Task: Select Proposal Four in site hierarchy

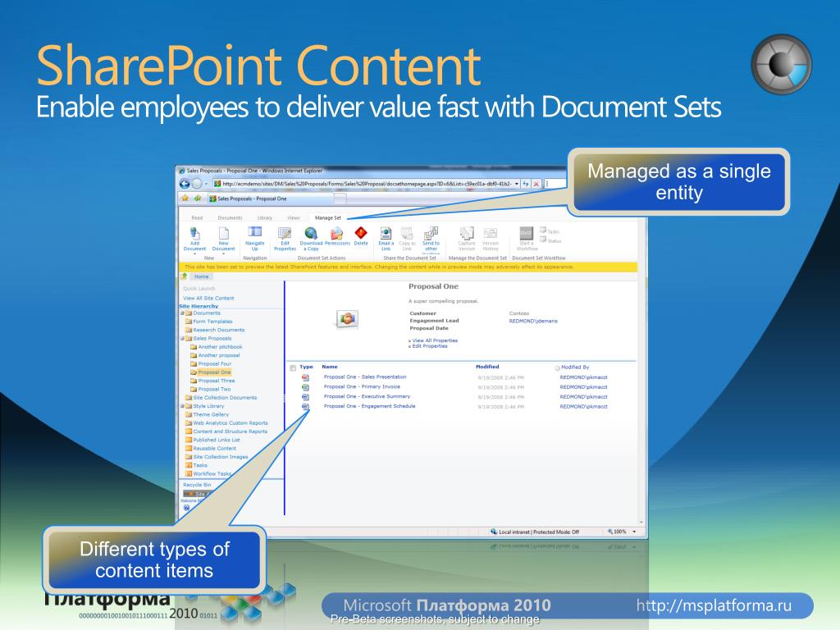Action: 214,363
